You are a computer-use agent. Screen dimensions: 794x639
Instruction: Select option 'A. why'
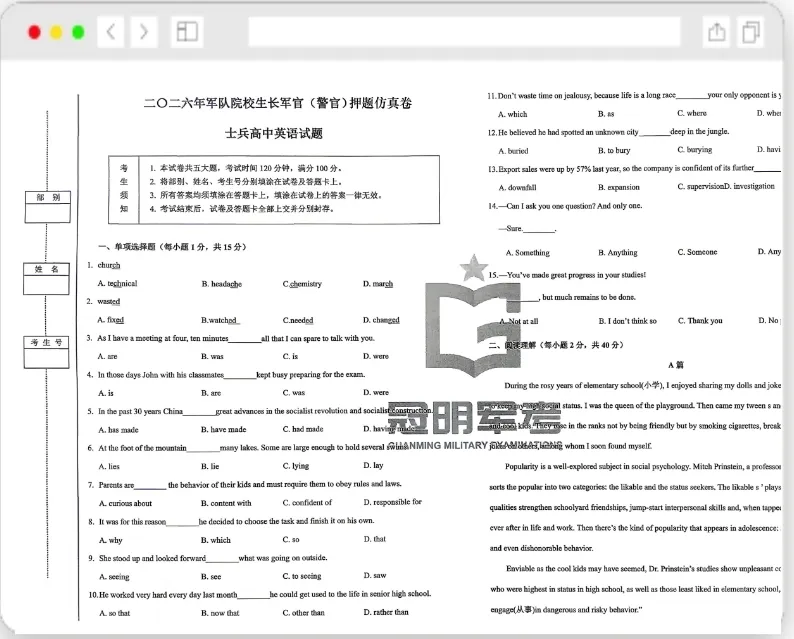(x=111, y=540)
